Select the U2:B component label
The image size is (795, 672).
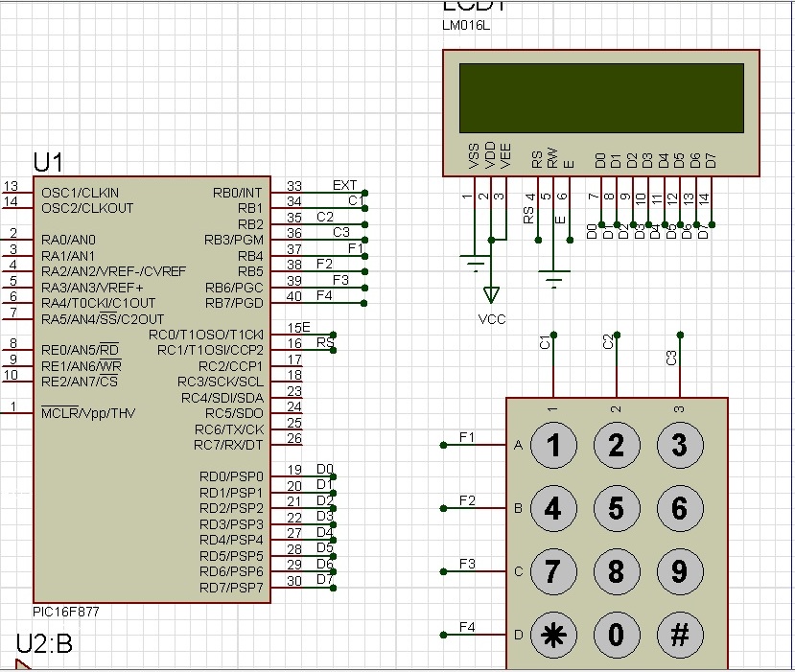(x=44, y=644)
